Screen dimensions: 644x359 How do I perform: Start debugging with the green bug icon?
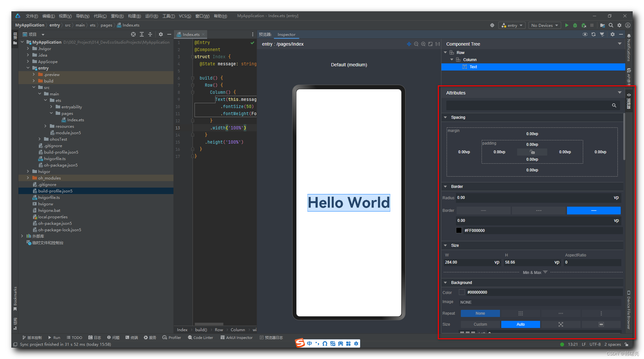[575, 25]
